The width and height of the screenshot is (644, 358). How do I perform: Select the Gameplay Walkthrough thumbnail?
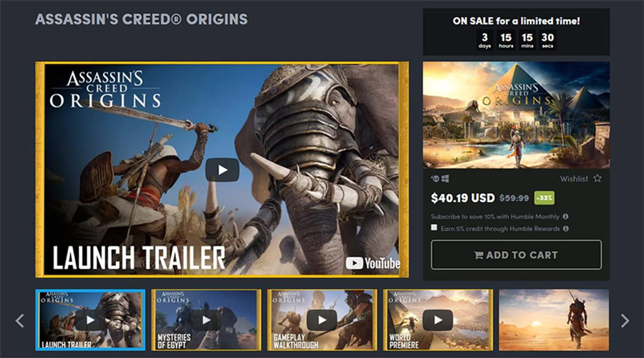[322, 320]
